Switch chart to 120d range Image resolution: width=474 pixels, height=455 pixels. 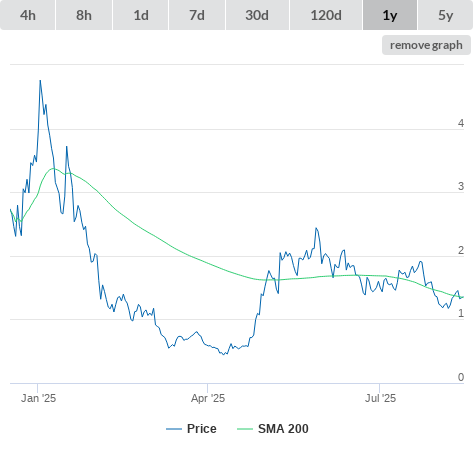(326, 15)
